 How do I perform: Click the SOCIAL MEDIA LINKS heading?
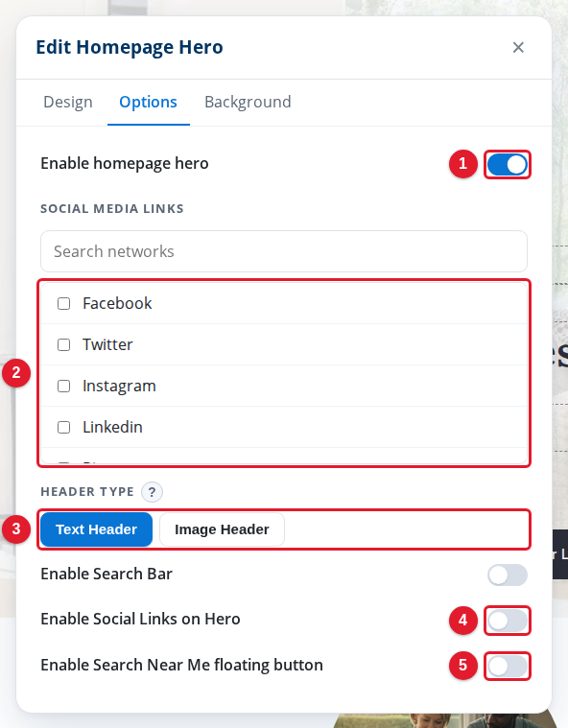tap(112, 209)
